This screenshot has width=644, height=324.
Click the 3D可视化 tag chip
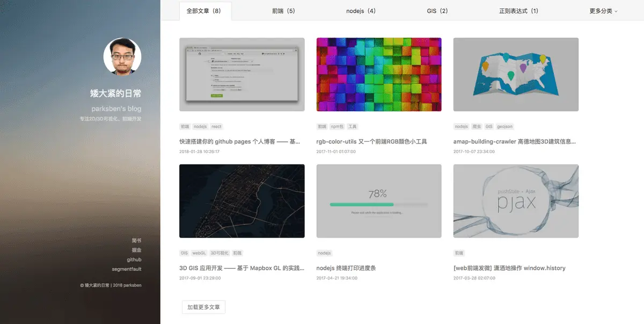pos(218,253)
